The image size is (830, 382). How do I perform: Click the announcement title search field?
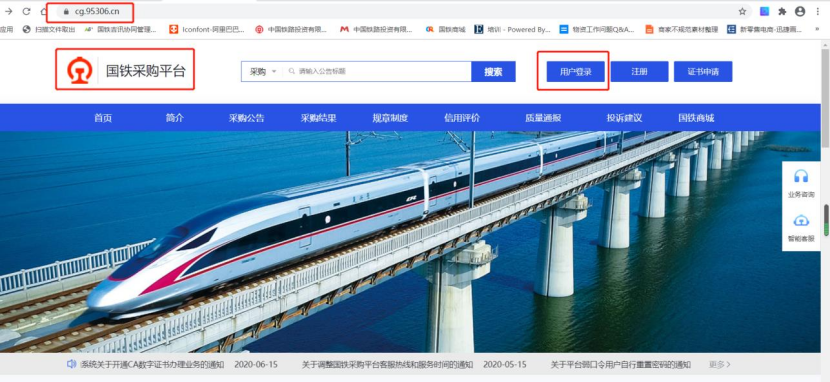click(x=377, y=71)
